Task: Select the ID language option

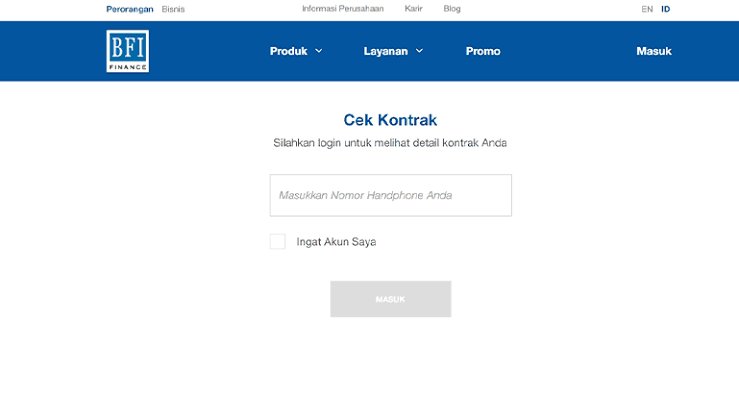Action: pos(666,9)
